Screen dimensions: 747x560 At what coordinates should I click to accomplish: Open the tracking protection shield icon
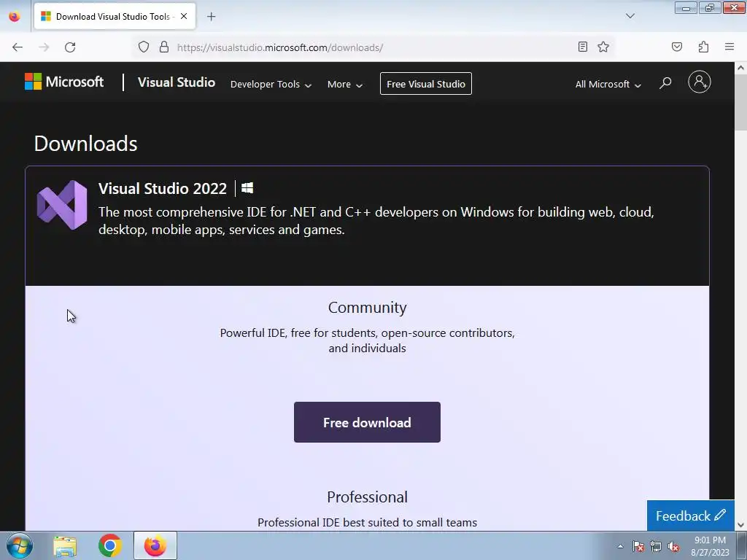coord(144,47)
